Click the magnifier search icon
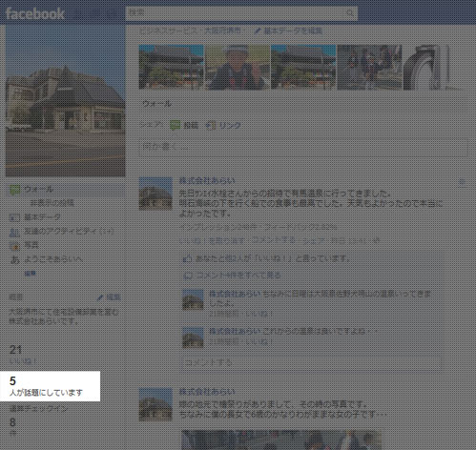 pyautogui.click(x=350, y=13)
